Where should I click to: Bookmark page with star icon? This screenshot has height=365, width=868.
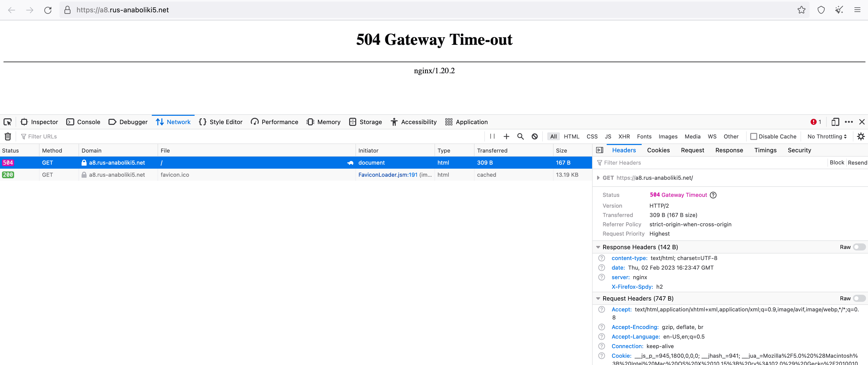[x=801, y=10]
